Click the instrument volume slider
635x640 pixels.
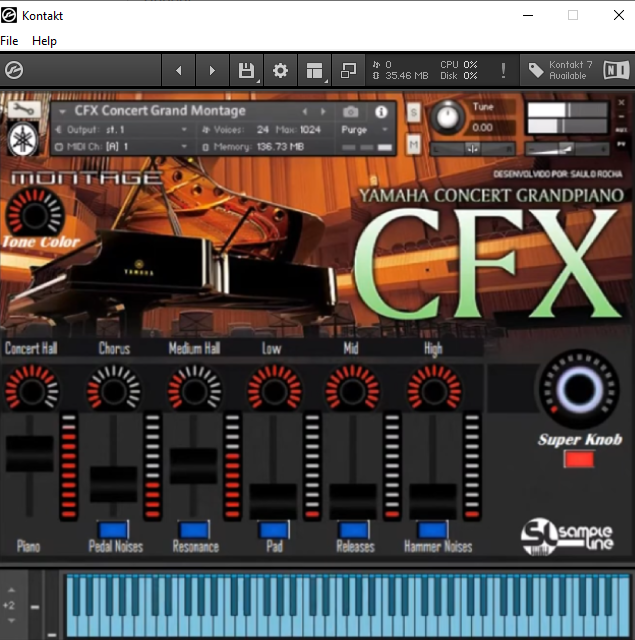click(x=567, y=149)
